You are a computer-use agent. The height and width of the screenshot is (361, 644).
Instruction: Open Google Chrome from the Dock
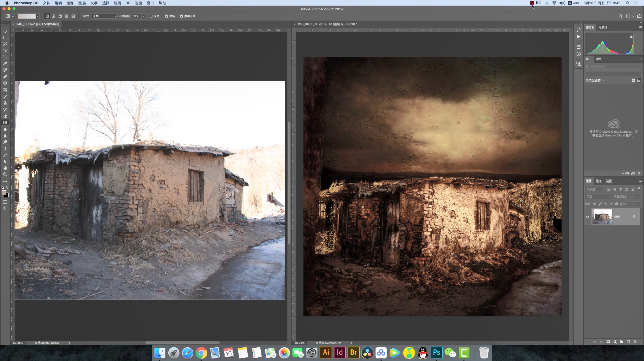pos(201,353)
